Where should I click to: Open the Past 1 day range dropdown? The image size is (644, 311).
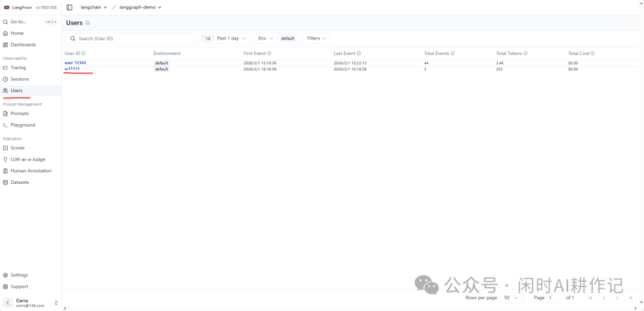click(x=224, y=39)
